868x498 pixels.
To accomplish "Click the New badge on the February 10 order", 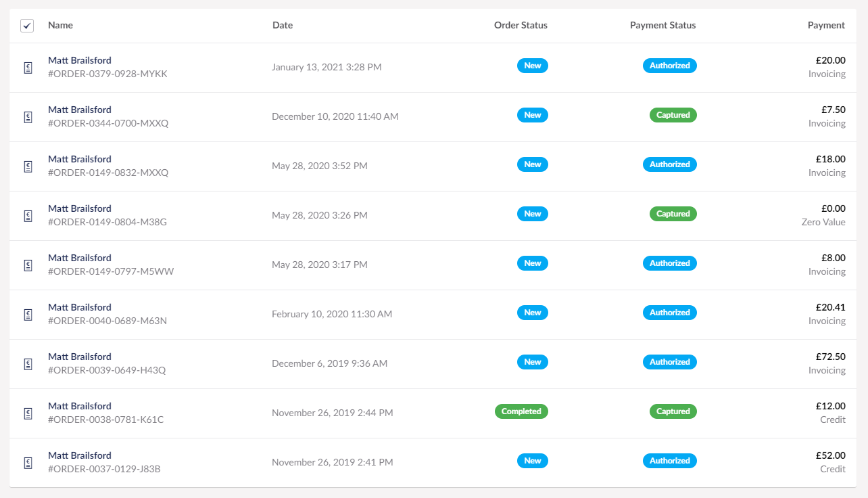I will pyautogui.click(x=533, y=313).
